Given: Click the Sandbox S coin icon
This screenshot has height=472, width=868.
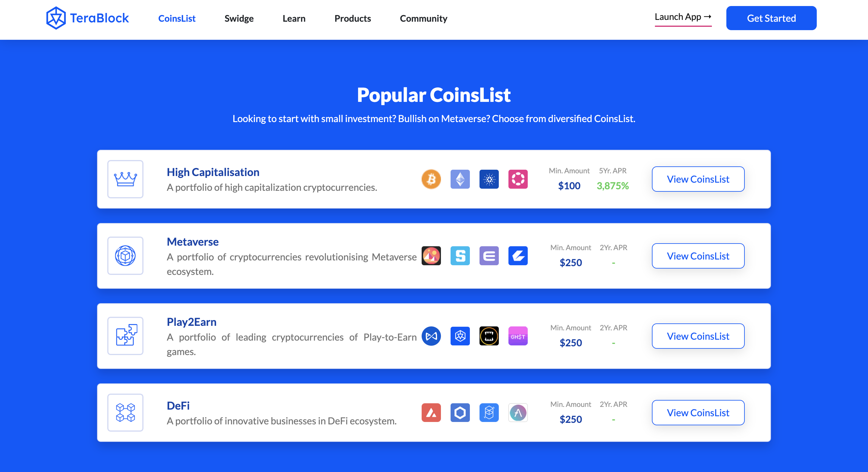Looking at the screenshot, I should point(460,256).
